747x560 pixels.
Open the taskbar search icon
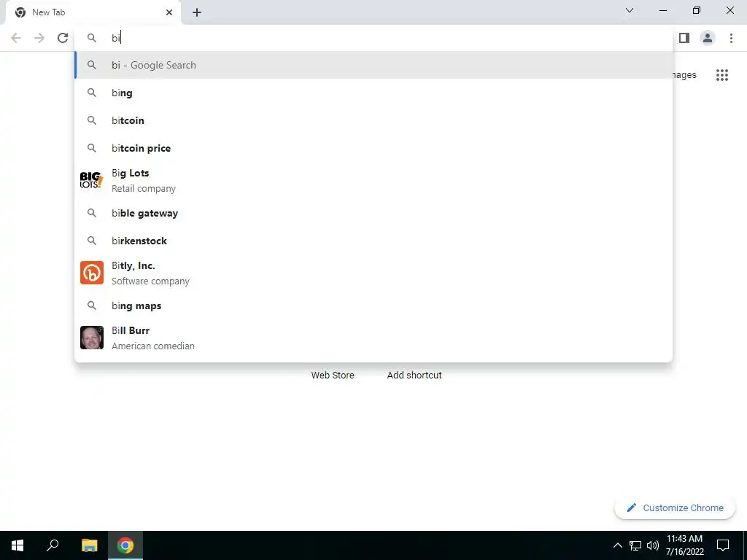pos(53,545)
